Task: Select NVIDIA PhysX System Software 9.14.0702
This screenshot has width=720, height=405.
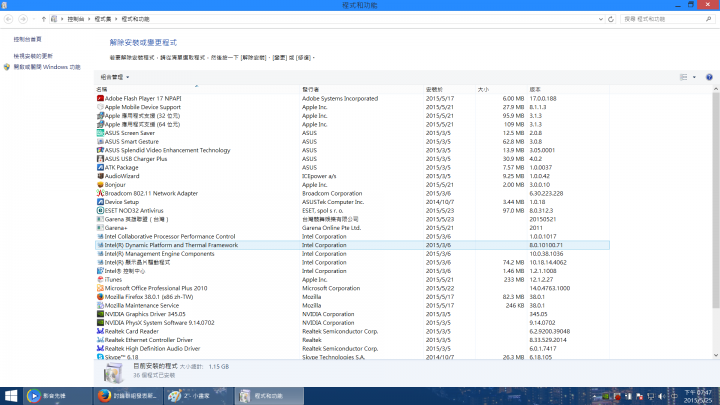Action: point(352,323)
